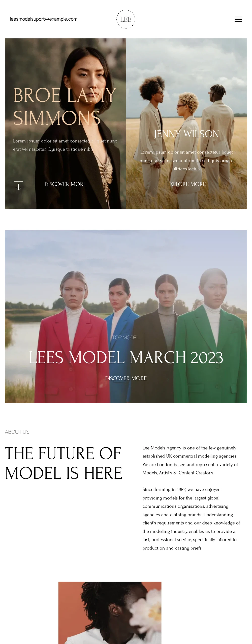The image size is (252, 644).
Task: Open the hamburger menu icon
Action: click(x=238, y=19)
